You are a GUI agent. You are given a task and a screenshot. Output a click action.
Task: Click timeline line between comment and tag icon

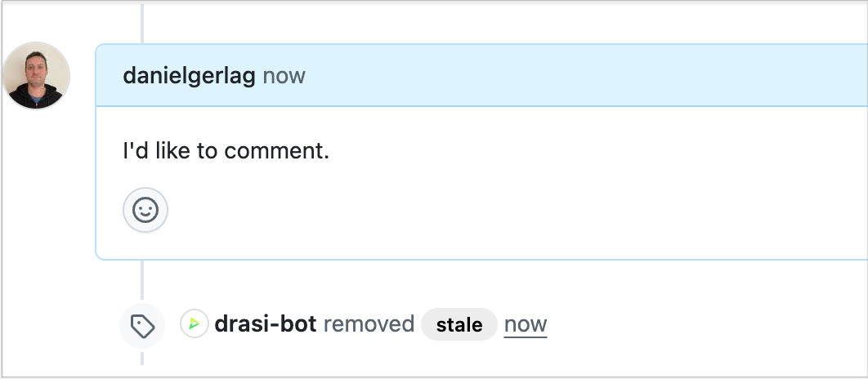tap(142, 282)
